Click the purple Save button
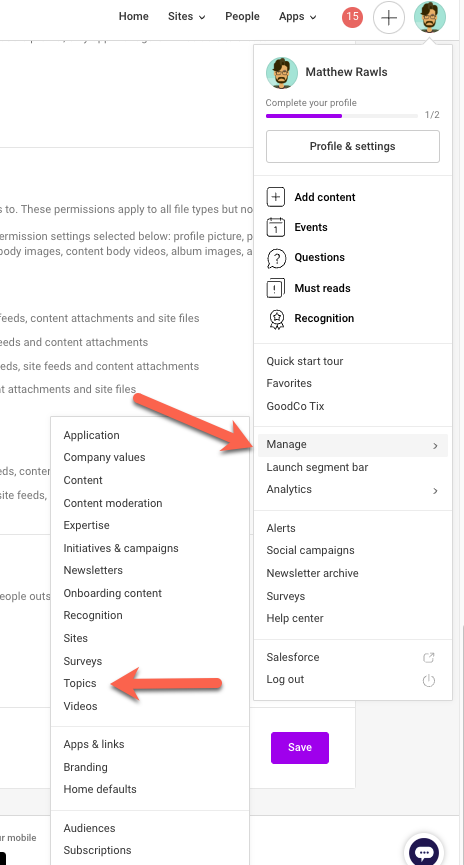 (x=300, y=747)
